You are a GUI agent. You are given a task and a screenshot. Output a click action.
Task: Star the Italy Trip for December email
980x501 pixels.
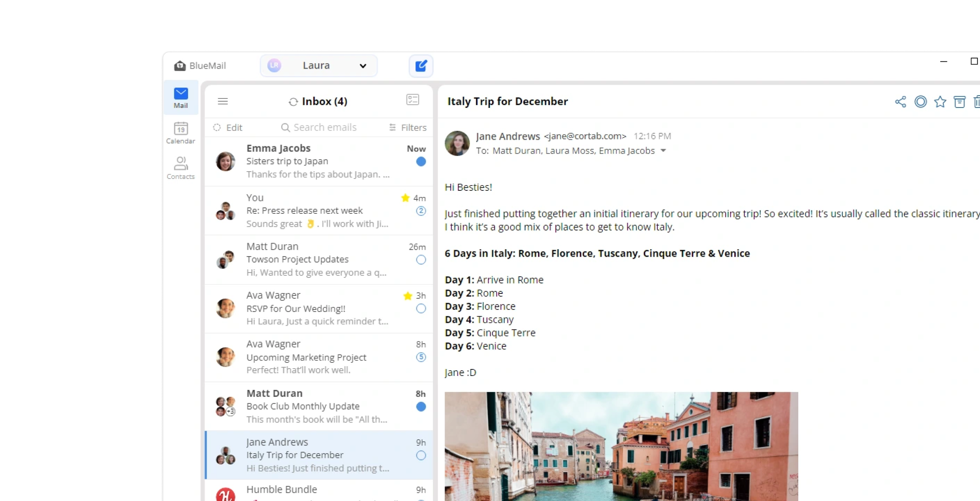tap(940, 101)
